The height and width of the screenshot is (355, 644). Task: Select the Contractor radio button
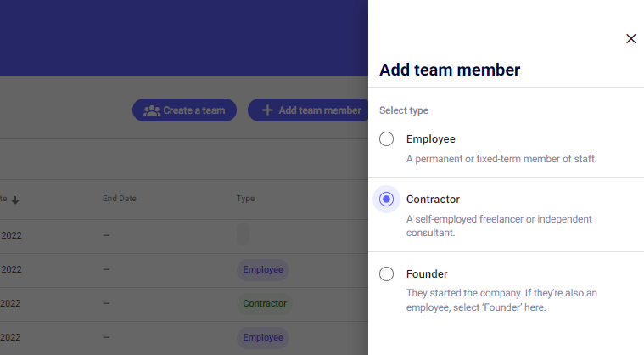(x=387, y=200)
